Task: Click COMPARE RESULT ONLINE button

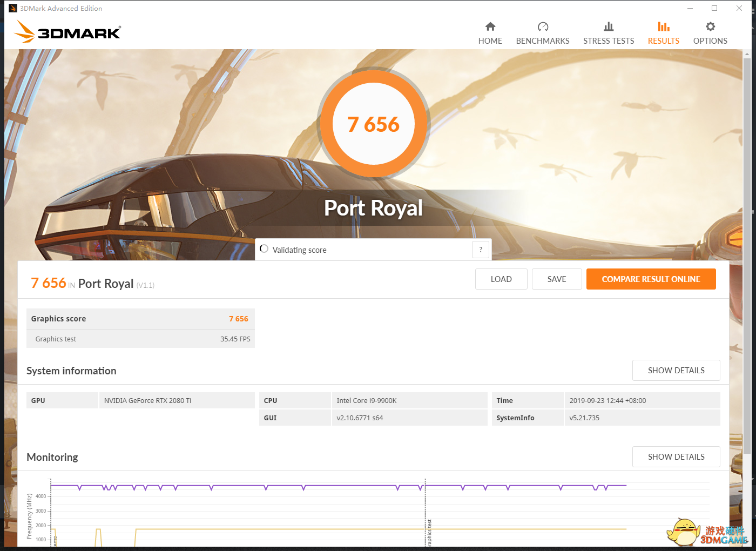Action: point(651,279)
